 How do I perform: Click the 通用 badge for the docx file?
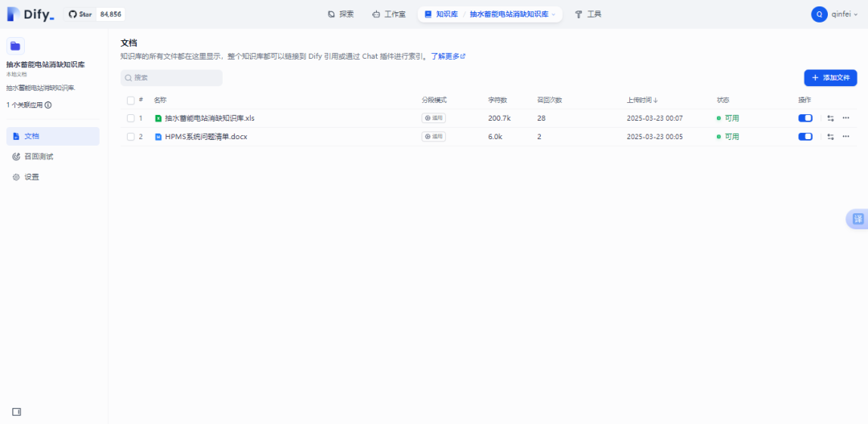point(433,136)
